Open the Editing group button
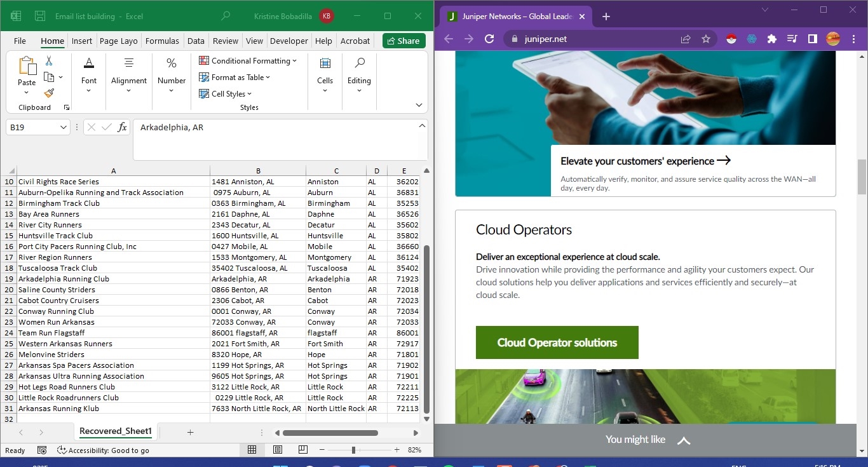This screenshot has height=467, width=868. 359,75
